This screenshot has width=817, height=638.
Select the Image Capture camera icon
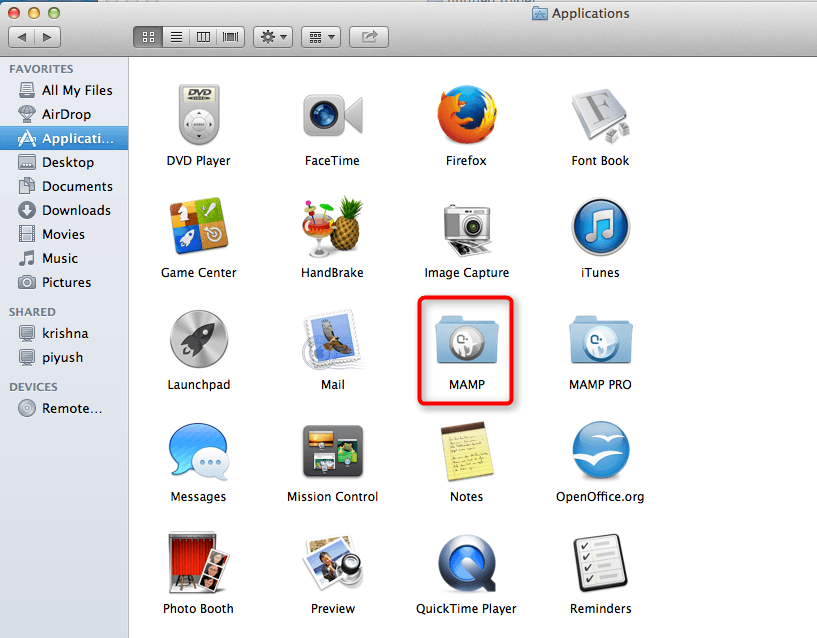pos(467,230)
